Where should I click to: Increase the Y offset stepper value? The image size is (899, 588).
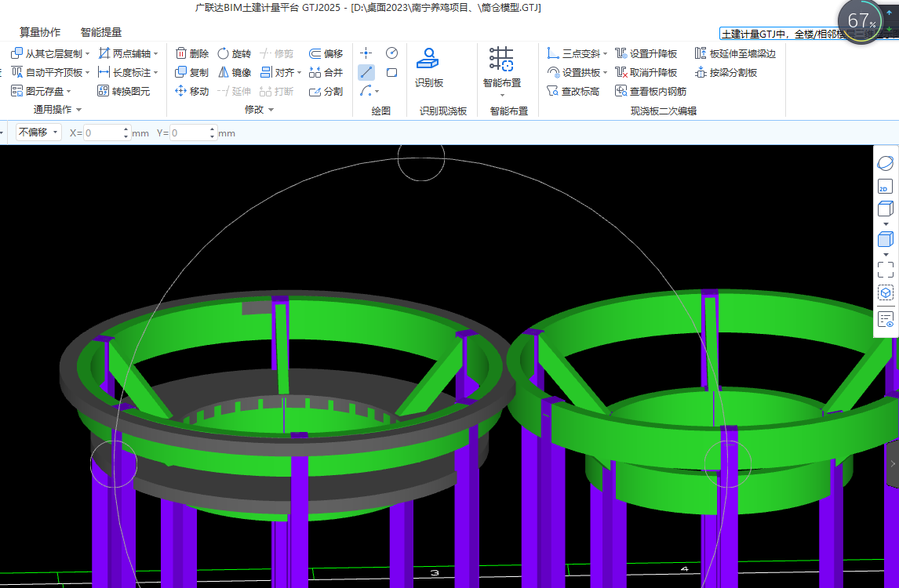(x=213, y=129)
